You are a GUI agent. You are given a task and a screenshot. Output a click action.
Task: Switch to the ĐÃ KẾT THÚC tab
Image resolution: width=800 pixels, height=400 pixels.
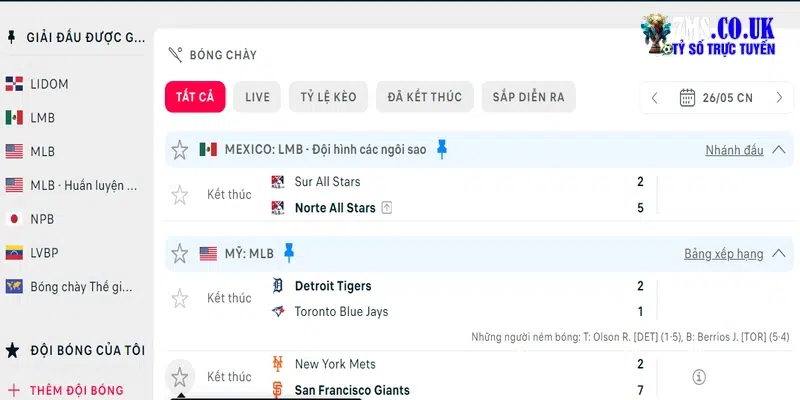tap(424, 97)
